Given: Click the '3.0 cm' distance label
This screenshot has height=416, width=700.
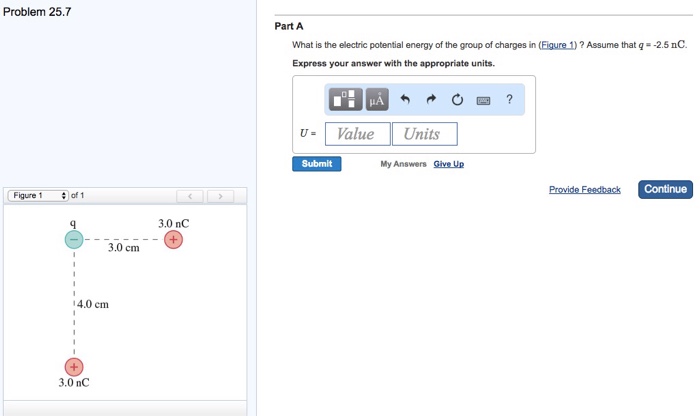Looking at the screenshot, I should [x=124, y=248].
